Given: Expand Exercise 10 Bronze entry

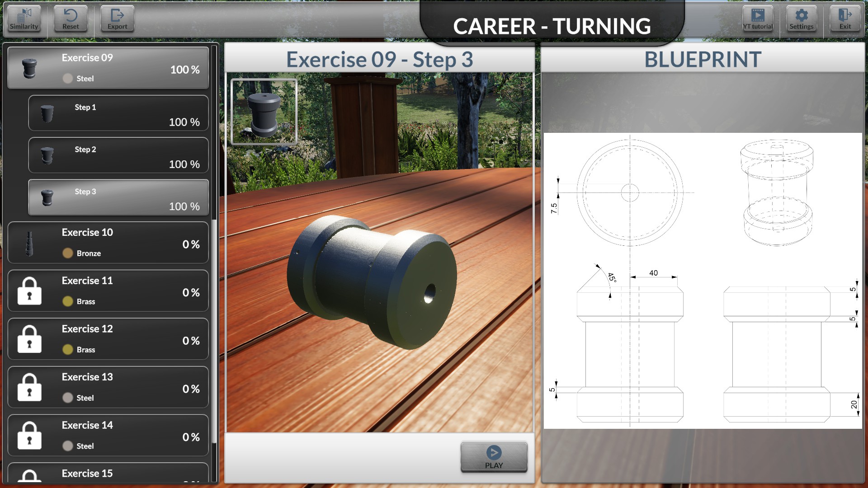Looking at the screenshot, I should 108,243.
